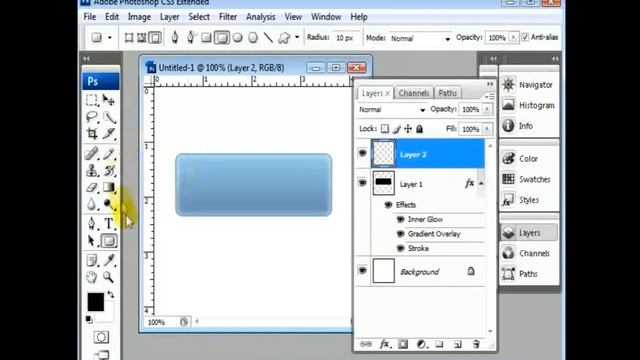Select the Rectangular Marquee tool
This screenshot has width=640, height=360.
[x=92, y=100]
